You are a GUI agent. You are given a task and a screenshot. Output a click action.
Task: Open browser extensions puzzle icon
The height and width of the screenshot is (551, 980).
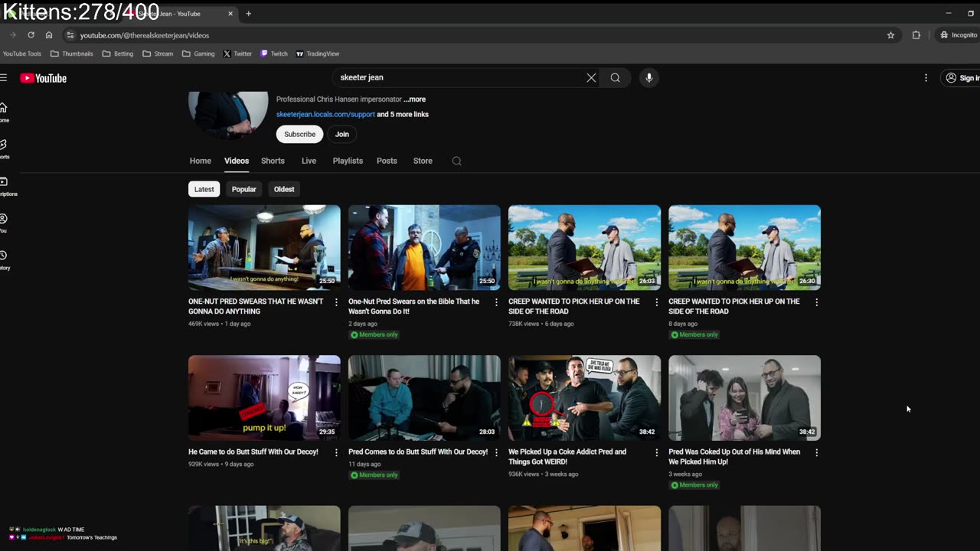point(916,35)
